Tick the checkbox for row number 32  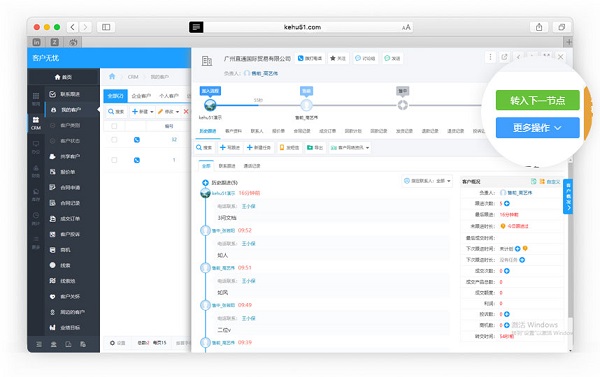(x=114, y=140)
